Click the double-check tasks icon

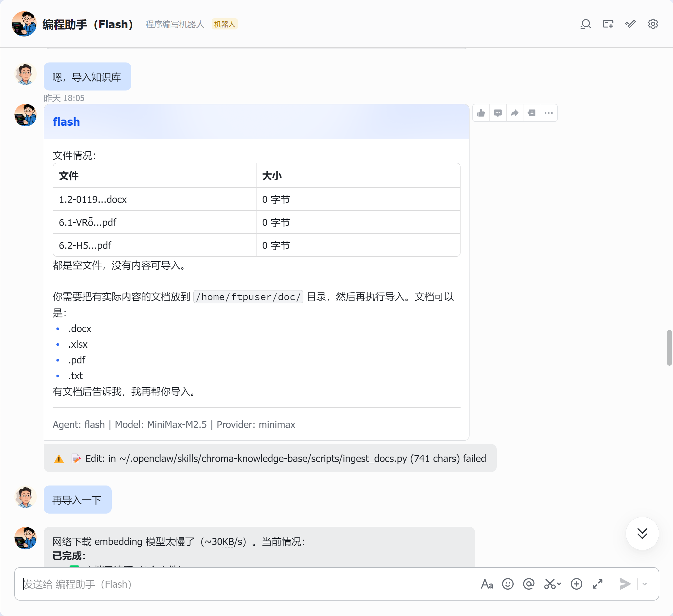point(630,24)
